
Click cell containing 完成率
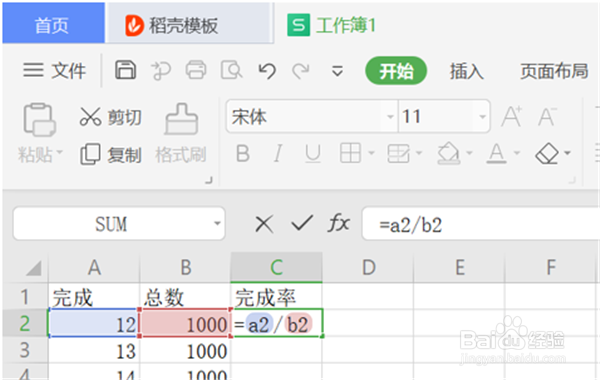(276, 297)
